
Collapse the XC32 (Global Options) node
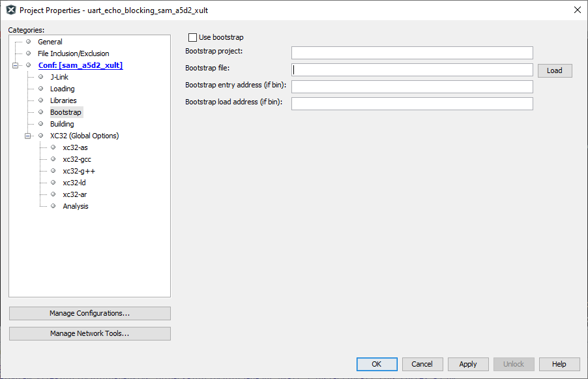pyautogui.click(x=28, y=136)
